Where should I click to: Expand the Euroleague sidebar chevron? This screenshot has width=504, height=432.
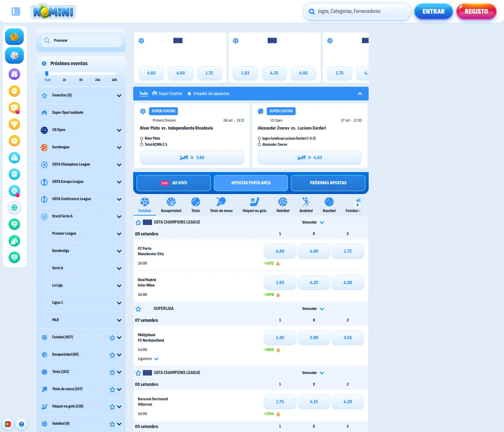(x=119, y=148)
